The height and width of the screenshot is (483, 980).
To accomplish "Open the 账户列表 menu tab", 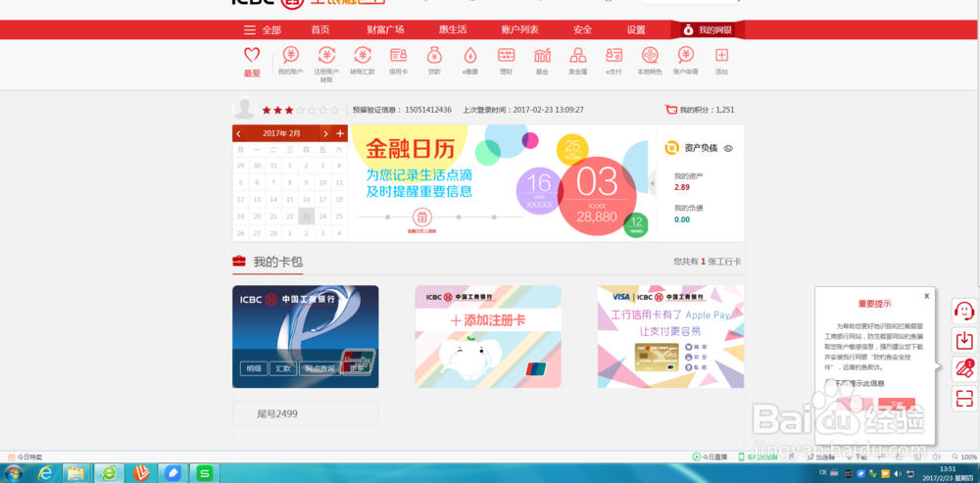I will click(520, 30).
